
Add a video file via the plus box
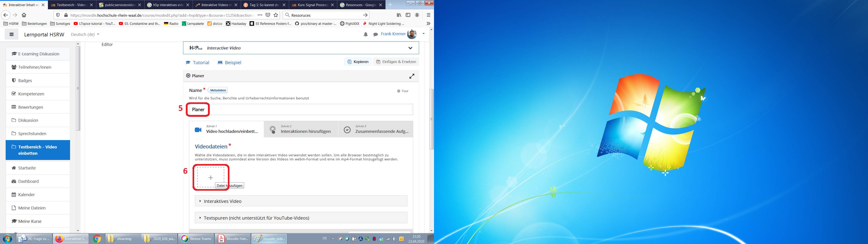211,177
